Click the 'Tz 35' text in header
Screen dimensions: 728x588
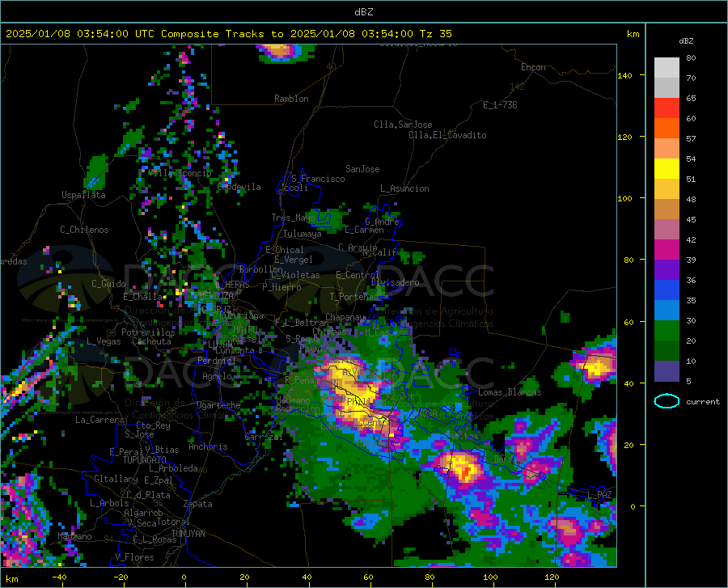click(x=435, y=34)
